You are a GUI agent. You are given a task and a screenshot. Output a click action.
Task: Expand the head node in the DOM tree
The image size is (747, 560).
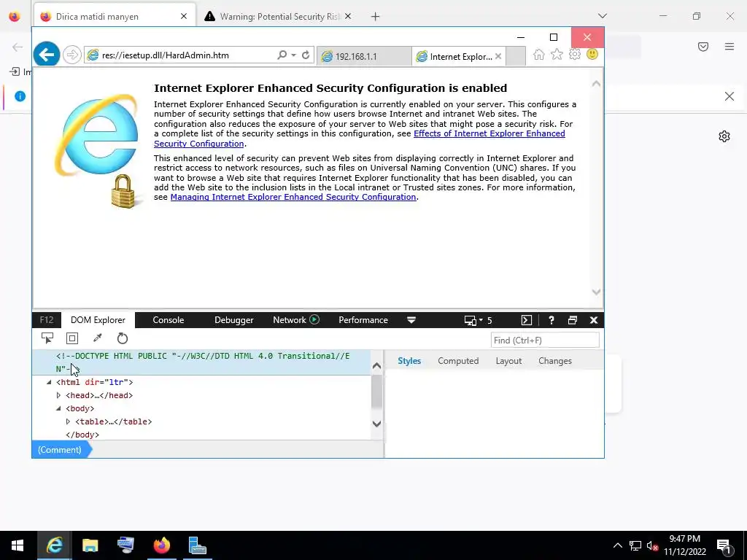coord(58,395)
